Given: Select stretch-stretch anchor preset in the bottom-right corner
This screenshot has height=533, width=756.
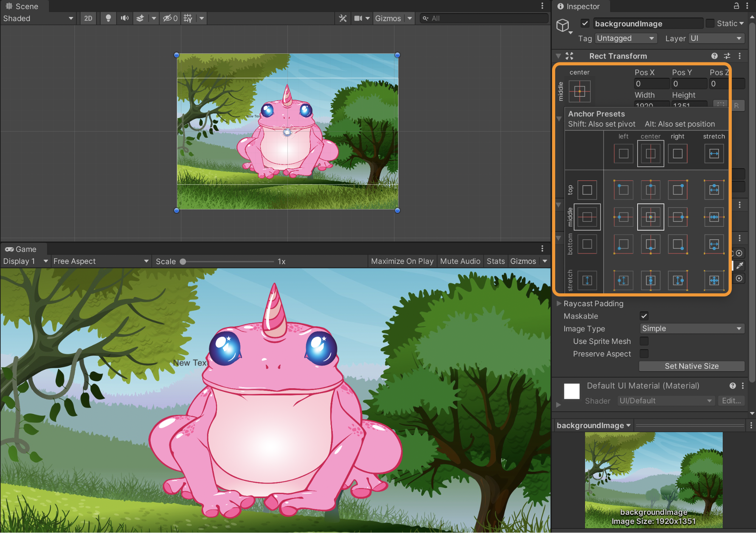Looking at the screenshot, I should (x=714, y=280).
